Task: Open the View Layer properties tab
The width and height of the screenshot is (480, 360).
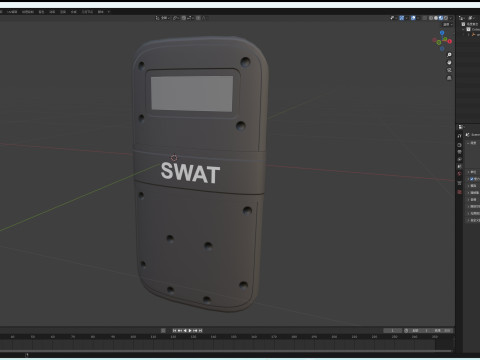Action: tap(459, 159)
